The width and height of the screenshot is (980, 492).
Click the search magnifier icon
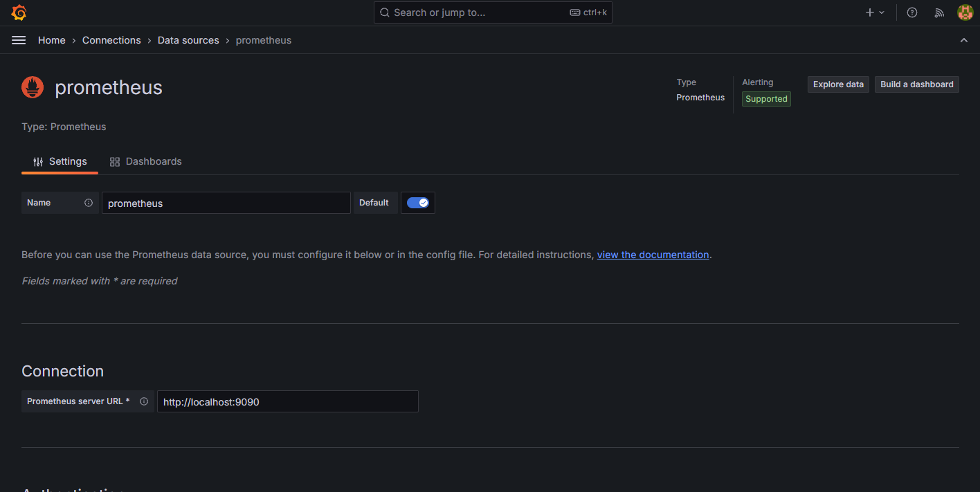(385, 12)
